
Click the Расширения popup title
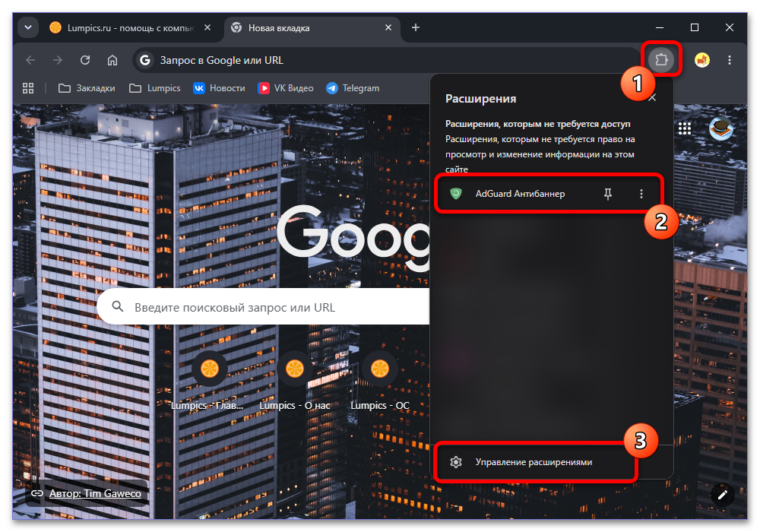click(481, 98)
